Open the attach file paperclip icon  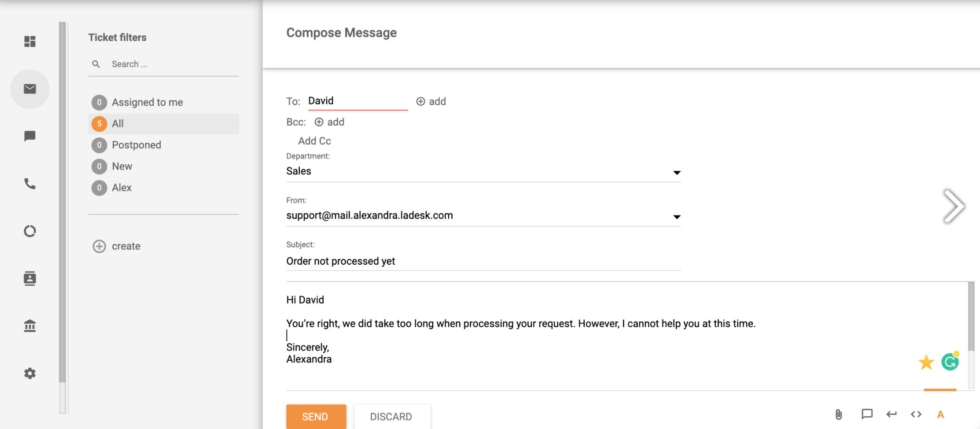838,414
